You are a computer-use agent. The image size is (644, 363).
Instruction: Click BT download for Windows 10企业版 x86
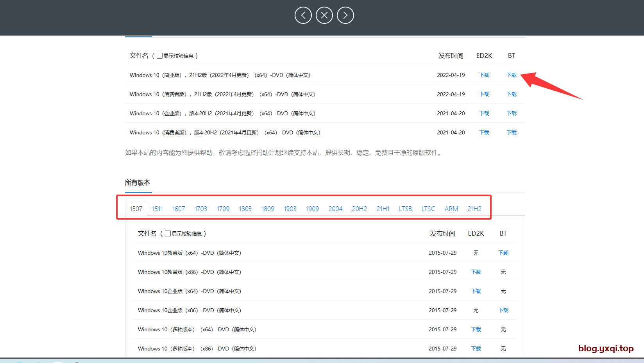point(503,310)
